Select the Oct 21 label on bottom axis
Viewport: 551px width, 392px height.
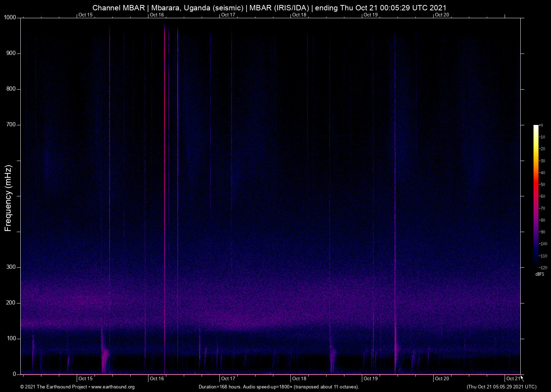513,378
